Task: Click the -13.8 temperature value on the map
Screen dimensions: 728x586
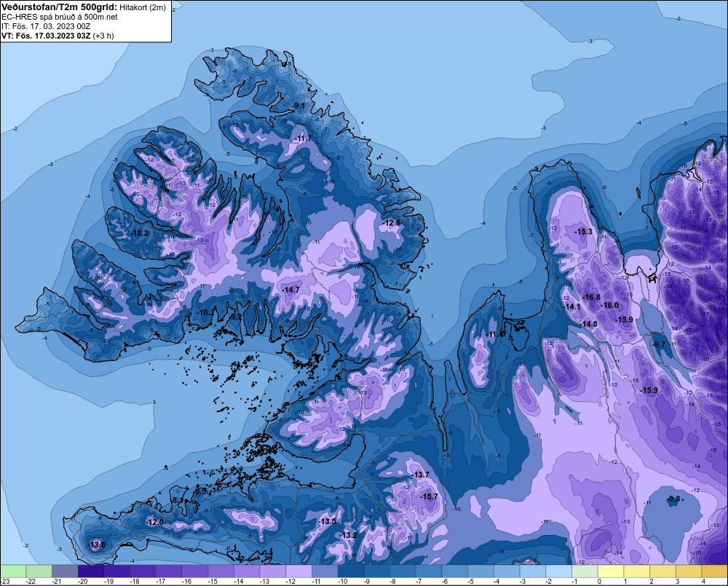Action: click(97, 545)
